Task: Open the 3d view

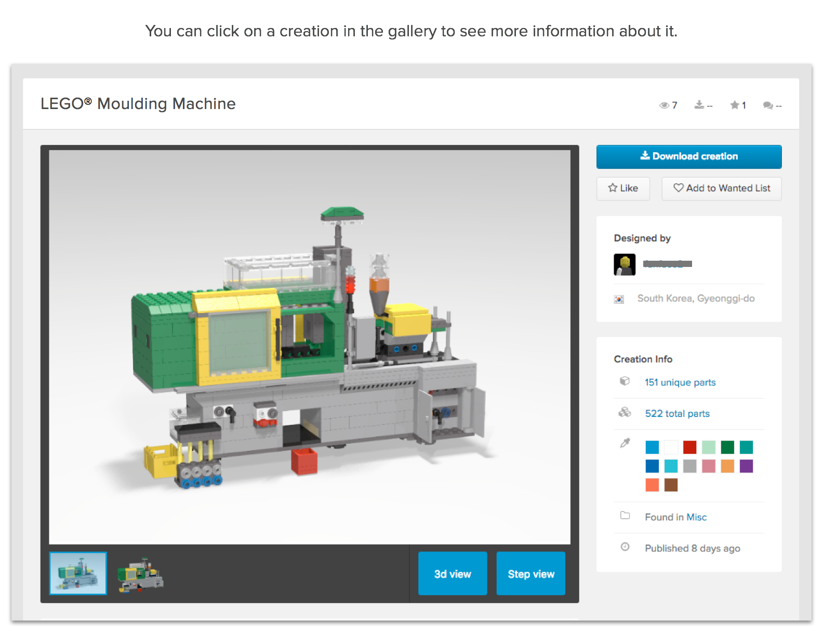Action: (453, 573)
